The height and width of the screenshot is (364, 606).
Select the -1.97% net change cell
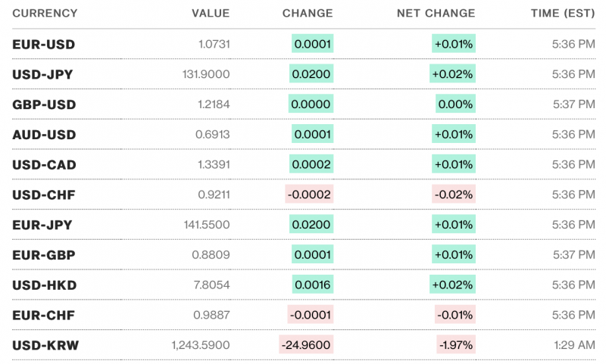click(456, 345)
